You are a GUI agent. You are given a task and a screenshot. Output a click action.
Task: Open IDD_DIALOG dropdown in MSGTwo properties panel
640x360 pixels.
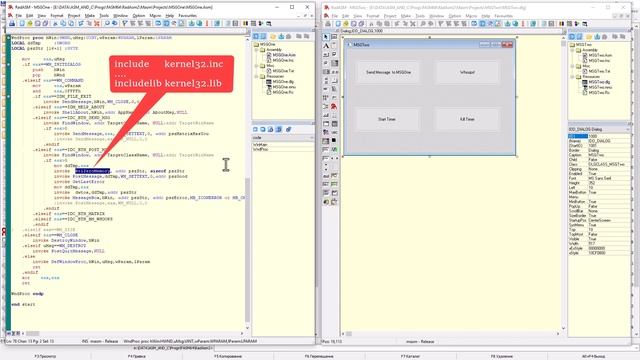628,129
